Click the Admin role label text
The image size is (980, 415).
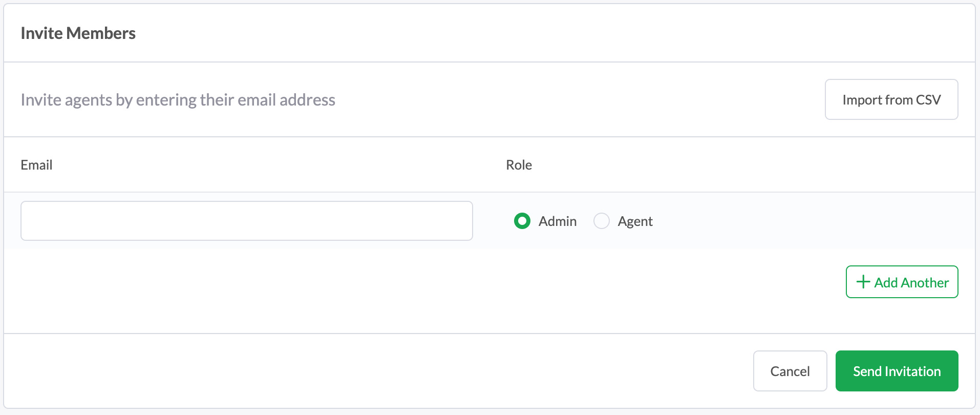tap(558, 221)
